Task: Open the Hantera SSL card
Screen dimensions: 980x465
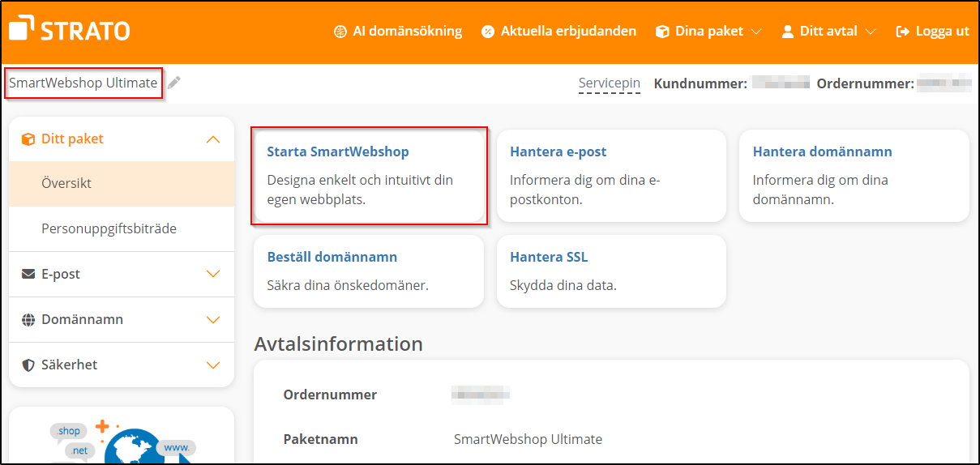Action: 611,271
